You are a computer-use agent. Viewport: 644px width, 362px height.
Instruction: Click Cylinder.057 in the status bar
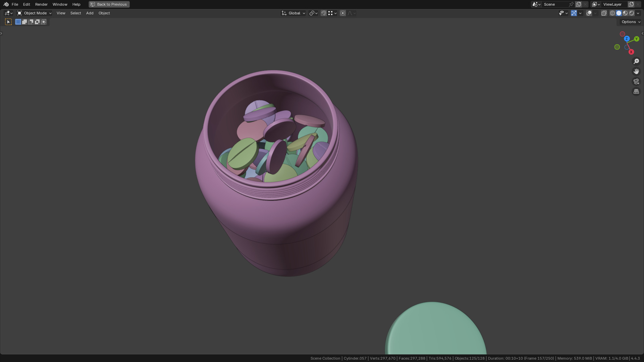coord(355,358)
